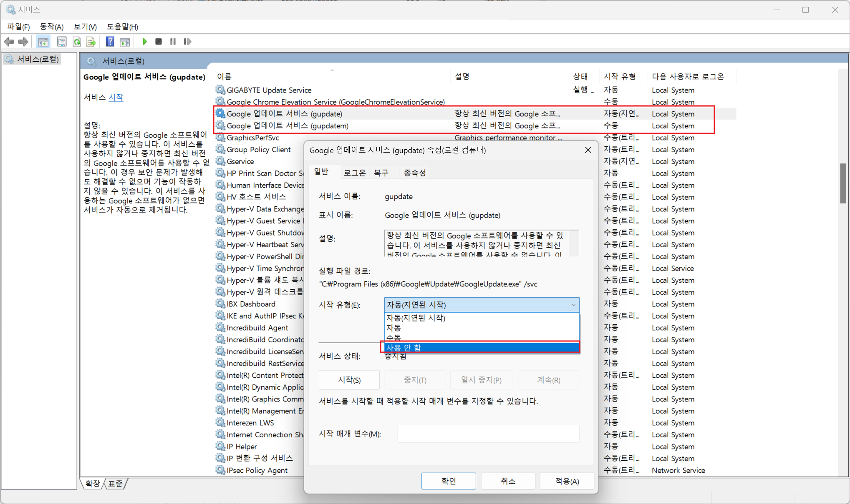Click the services list vertical scrollbar thumb
Screen dimensions: 850x504
click(x=843, y=183)
